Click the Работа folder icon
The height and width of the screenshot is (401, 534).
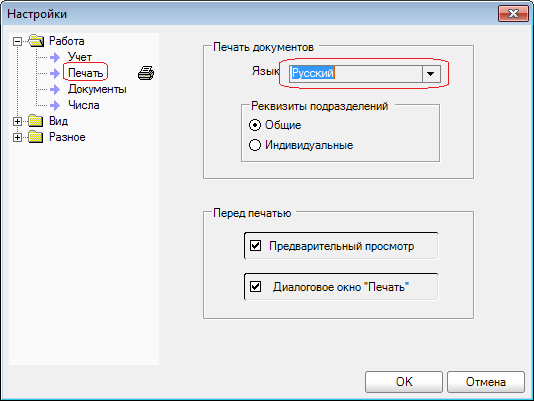tap(36, 41)
